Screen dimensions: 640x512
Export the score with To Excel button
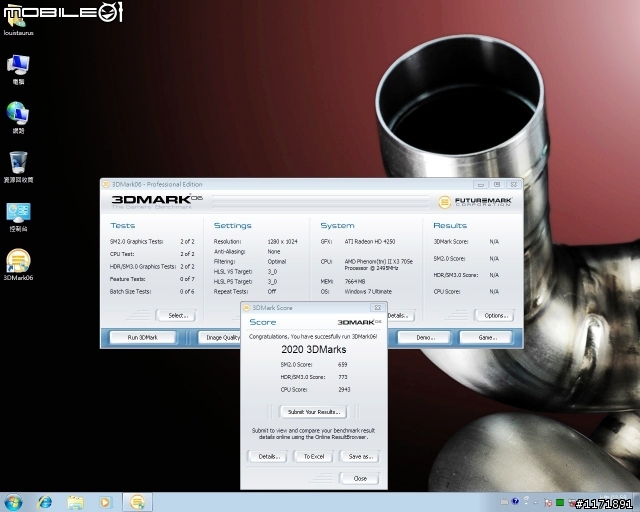point(313,456)
